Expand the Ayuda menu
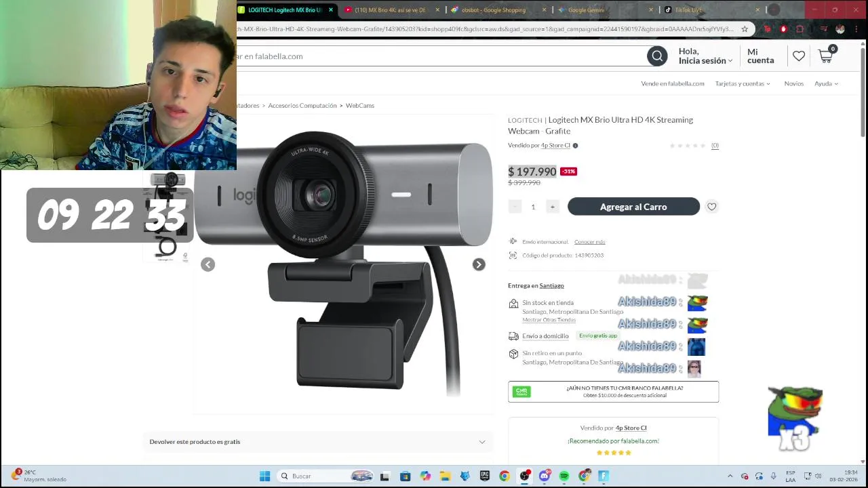 [826, 83]
